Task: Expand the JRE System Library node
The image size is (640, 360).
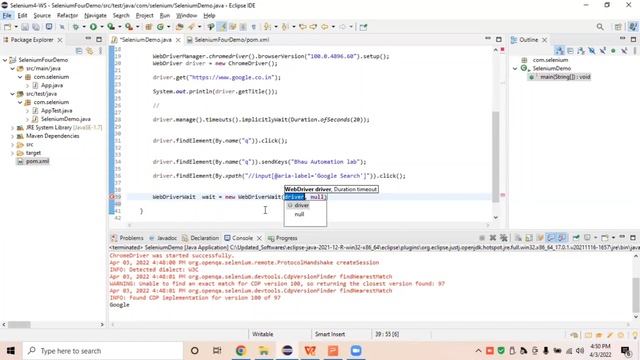Action: (13, 128)
